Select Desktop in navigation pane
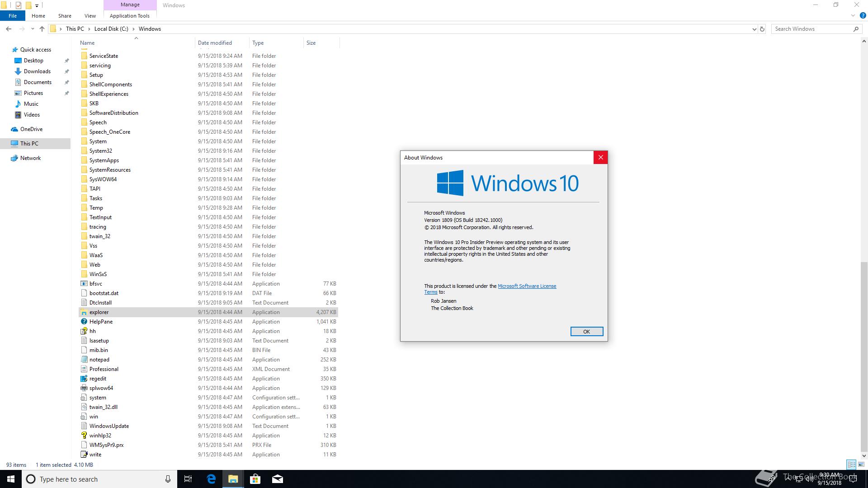Screen dimensions: 868x488 coord(33,61)
